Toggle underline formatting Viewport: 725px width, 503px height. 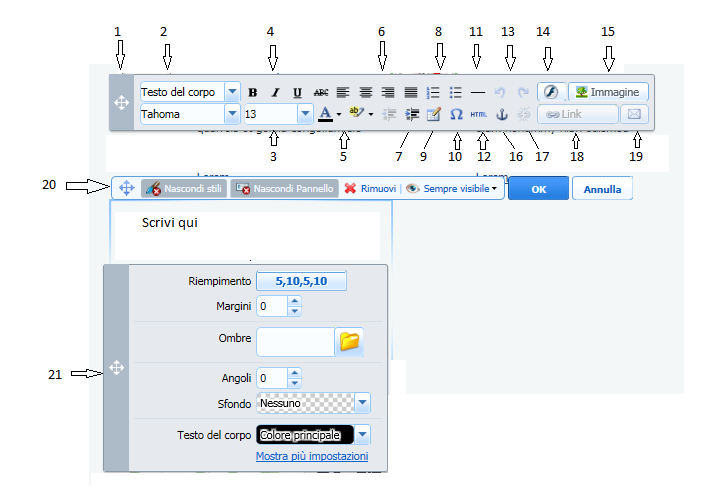(297, 92)
